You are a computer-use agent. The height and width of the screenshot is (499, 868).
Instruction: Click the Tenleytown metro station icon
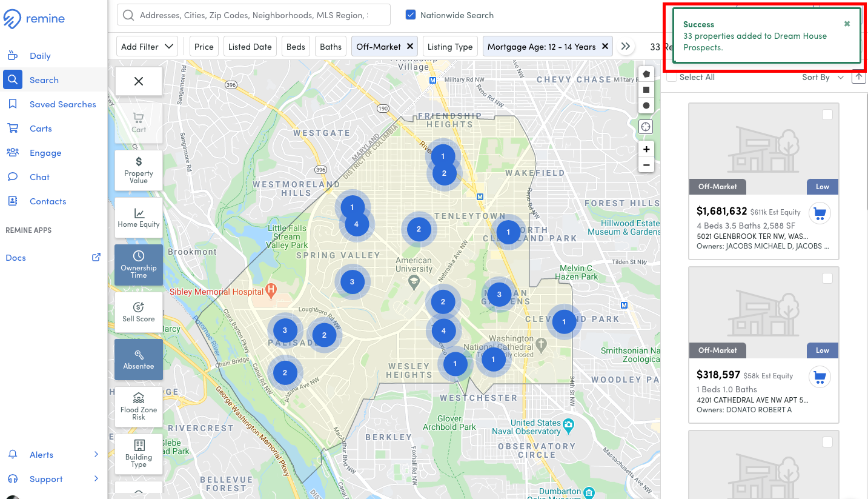click(x=480, y=196)
